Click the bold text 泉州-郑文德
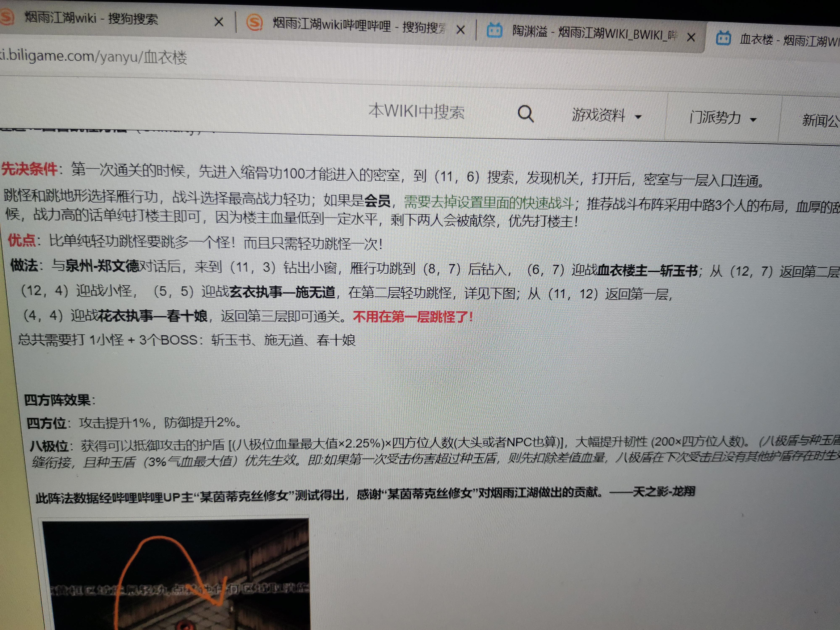This screenshot has width=840, height=630. (x=102, y=266)
